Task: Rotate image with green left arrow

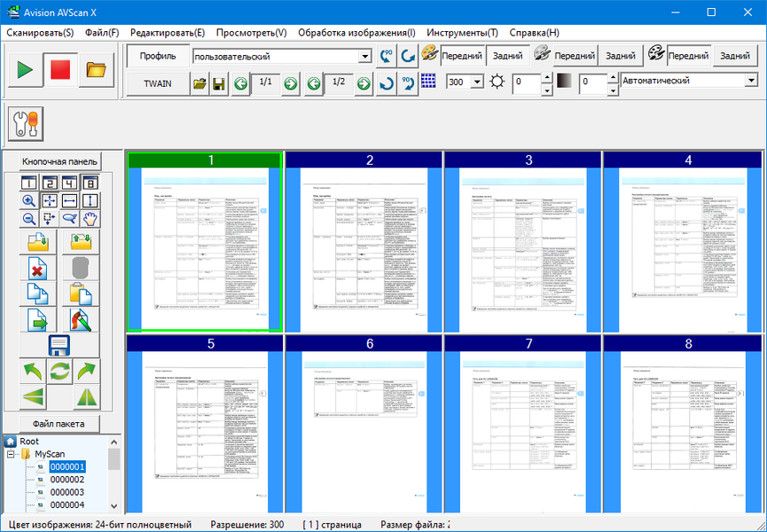Action: [x=33, y=372]
